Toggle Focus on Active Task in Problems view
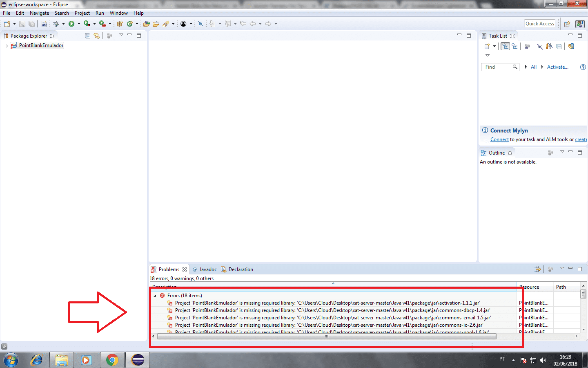The image size is (588, 368). point(550,269)
